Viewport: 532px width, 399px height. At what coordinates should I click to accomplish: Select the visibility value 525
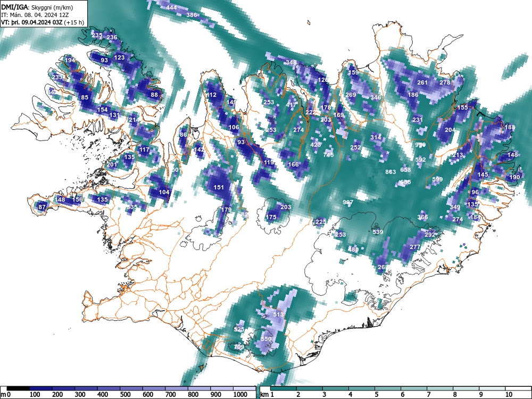pyautogui.click(x=239, y=329)
